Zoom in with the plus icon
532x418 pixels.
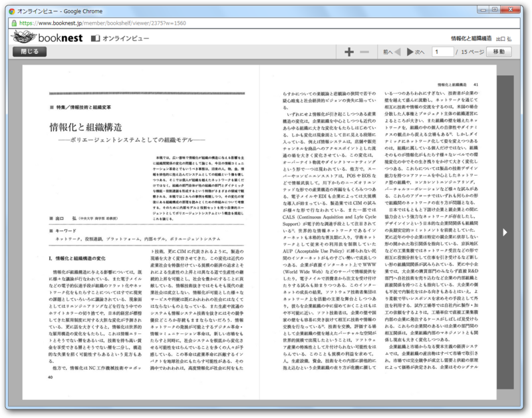[x=348, y=52]
